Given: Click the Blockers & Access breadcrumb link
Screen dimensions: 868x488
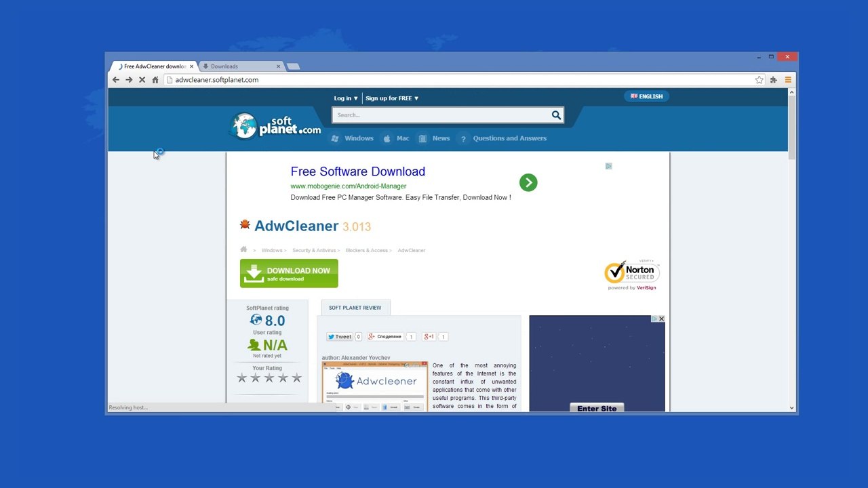Looking at the screenshot, I should point(367,251).
